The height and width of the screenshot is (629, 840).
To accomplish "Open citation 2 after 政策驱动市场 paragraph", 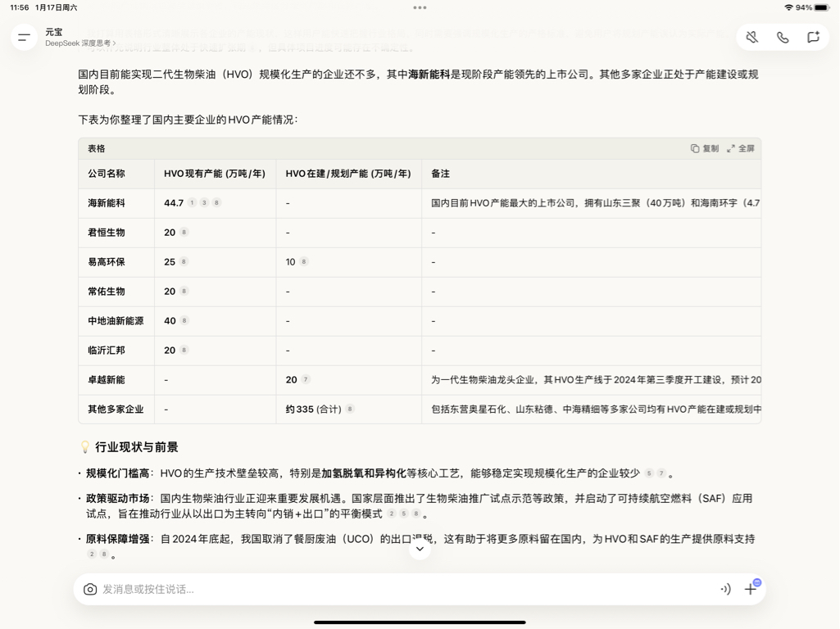I will [x=392, y=514].
